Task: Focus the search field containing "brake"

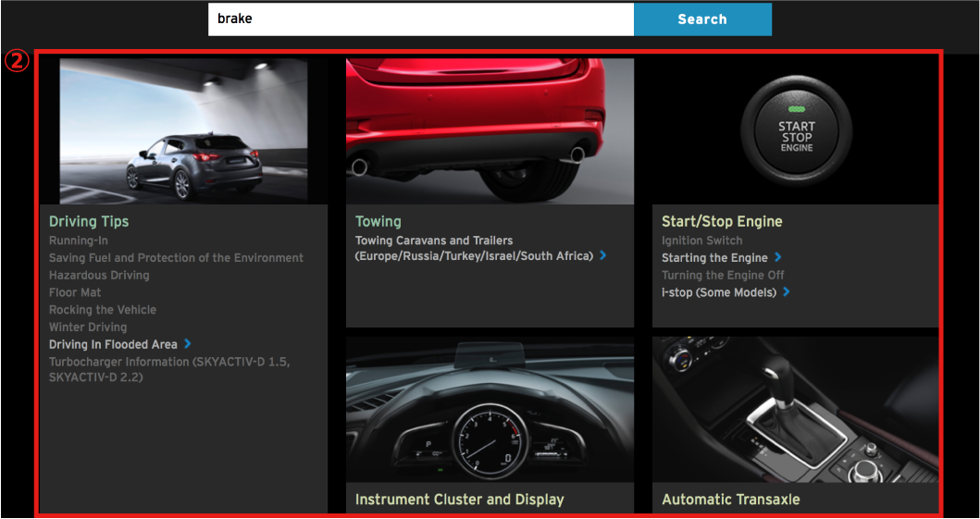Action: coord(420,19)
